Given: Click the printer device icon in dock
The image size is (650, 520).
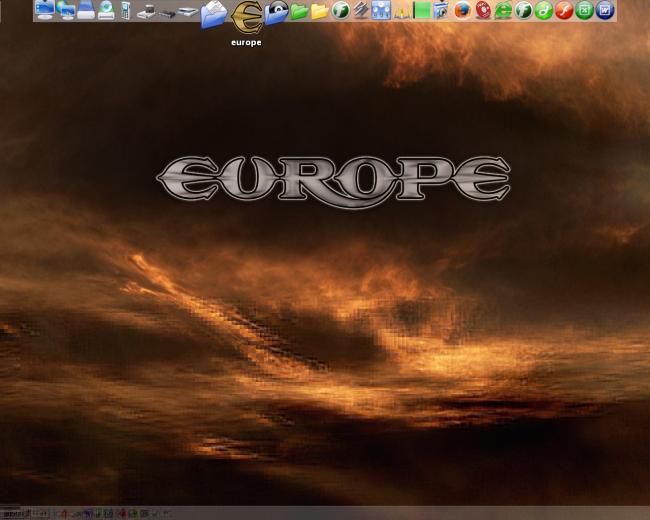Looking at the screenshot, I should point(146,12).
